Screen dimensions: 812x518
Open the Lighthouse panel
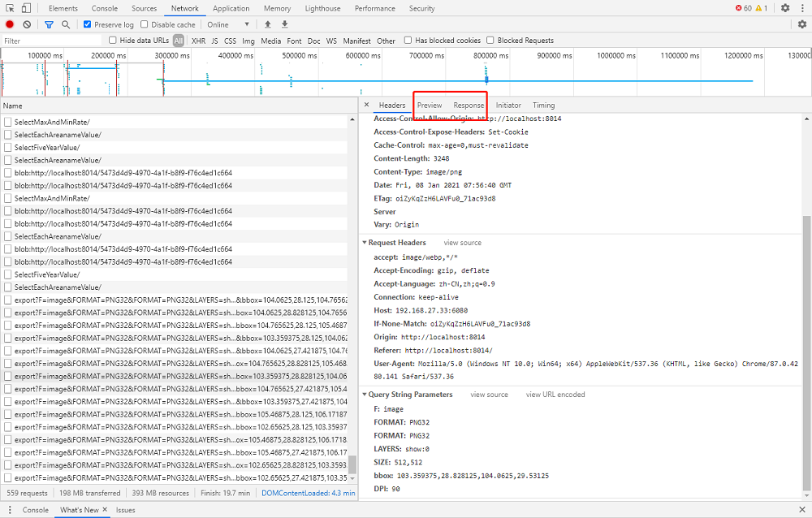coord(322,8)
